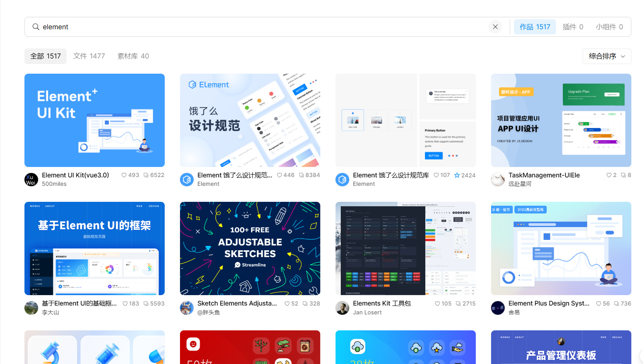Click 舍易 author avatar

click(x=498, y=308)
